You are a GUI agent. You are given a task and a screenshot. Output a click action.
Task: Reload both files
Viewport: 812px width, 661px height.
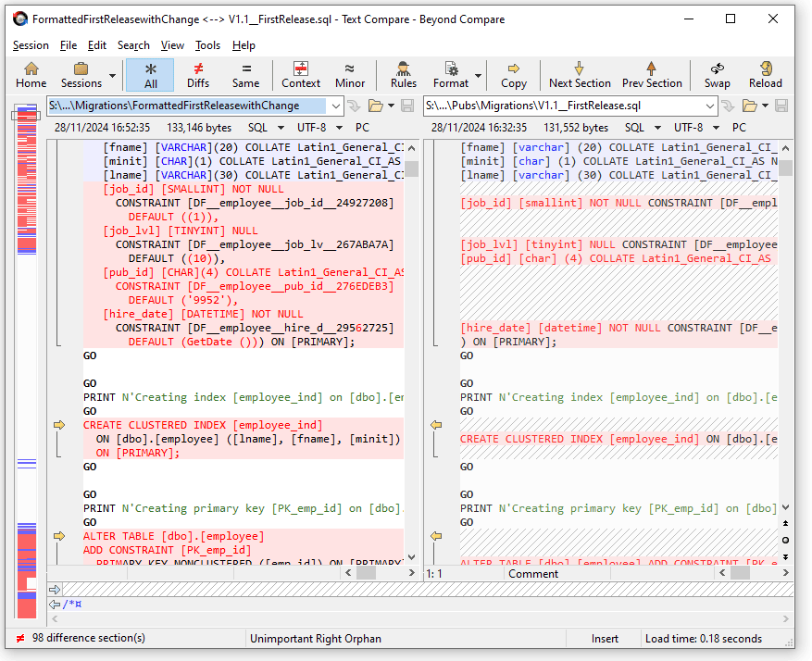click(x=766, y=76)
